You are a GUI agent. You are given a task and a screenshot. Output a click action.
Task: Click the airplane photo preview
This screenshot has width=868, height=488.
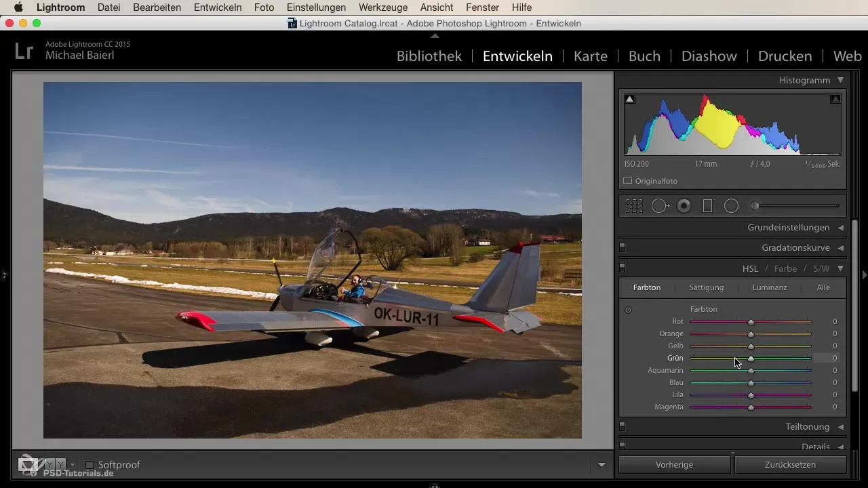(x=313, y=260)
